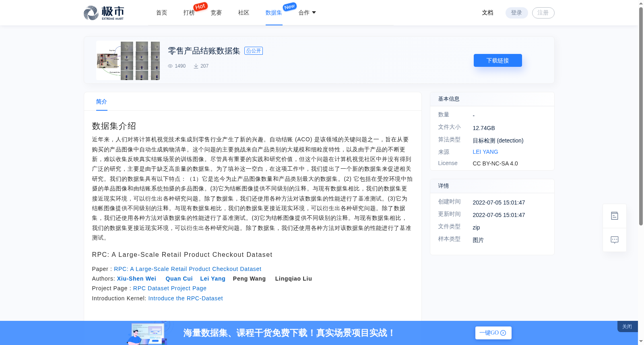Click the CC BY-NC-SA 4.0 license text
Screen dimensions: 644x345
[495, 163]
